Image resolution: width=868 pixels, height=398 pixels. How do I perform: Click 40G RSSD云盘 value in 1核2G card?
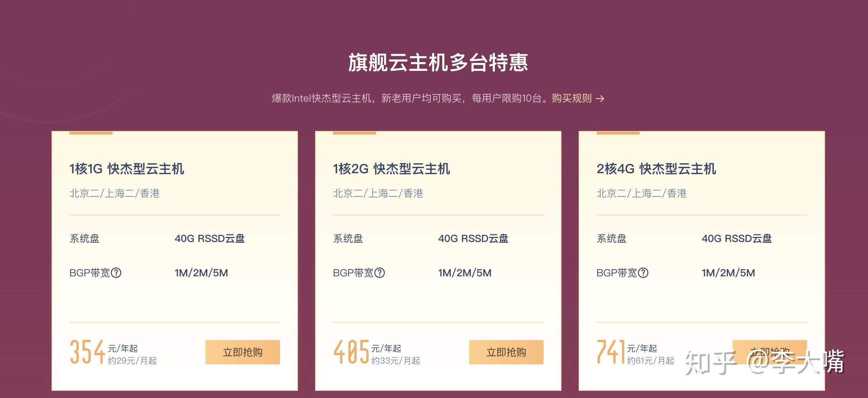coord(473,239)
